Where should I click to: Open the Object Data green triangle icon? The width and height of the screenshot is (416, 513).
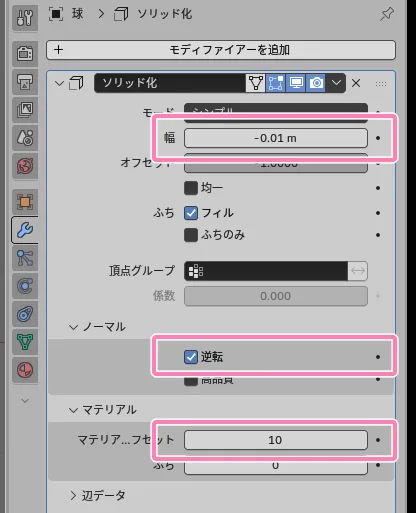point(25,342)
